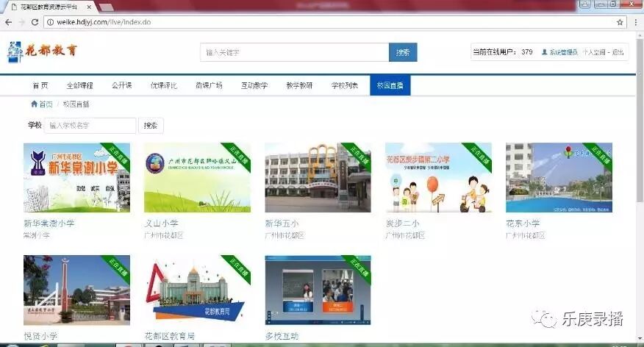Open the 多校互动 thumbnail
The image size is (644, 347).
click(x=318, y=290)
